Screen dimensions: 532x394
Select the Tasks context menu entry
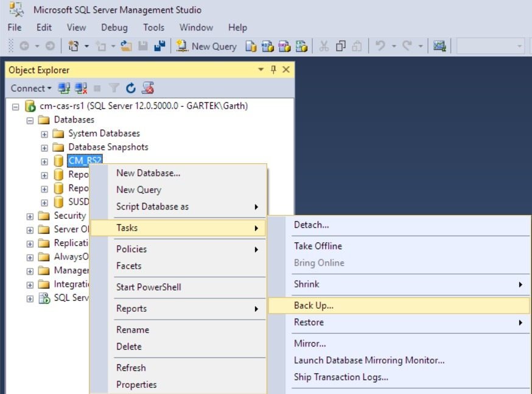(178, 228)
